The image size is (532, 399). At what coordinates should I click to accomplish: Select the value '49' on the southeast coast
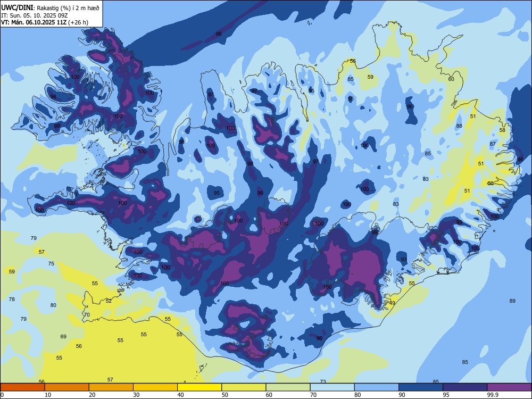coord(392,303)
